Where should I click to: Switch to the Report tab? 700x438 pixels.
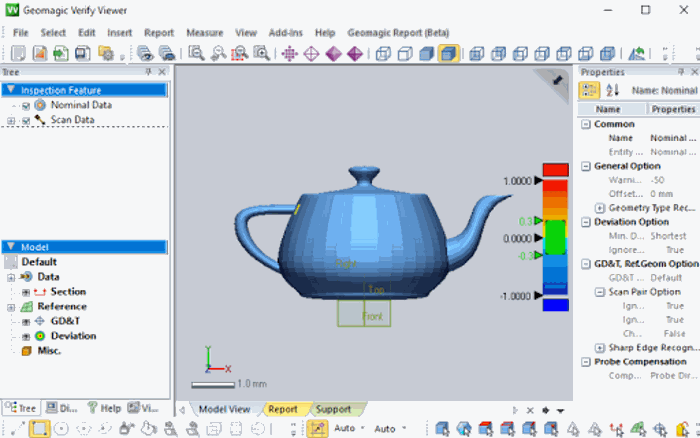pyautogui.click(x=283, y=409)
